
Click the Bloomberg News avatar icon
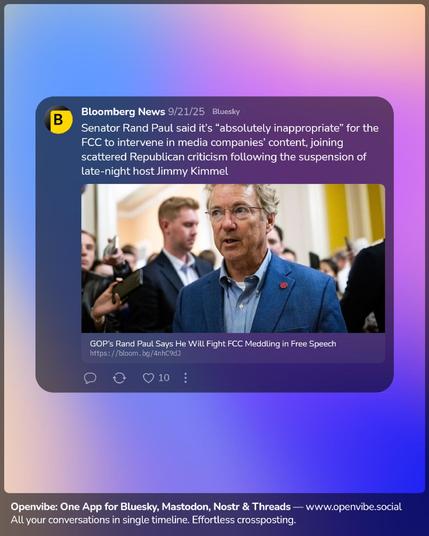(59, 120)
